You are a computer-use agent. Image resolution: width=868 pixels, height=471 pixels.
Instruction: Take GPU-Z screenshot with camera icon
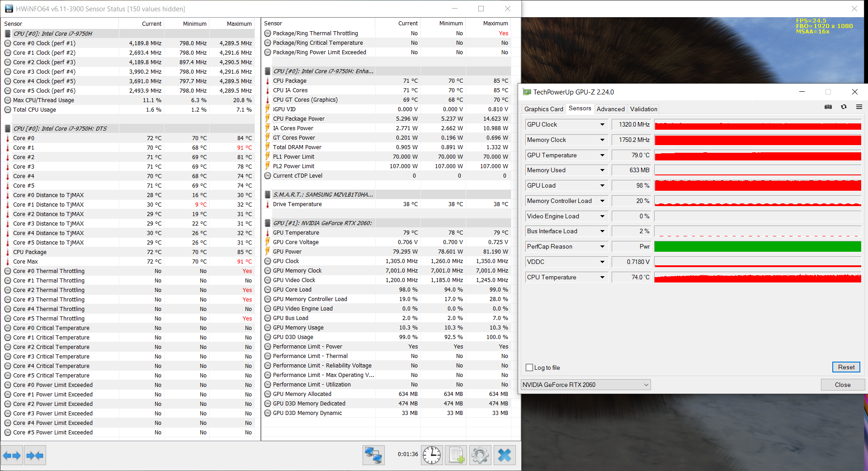828,107
